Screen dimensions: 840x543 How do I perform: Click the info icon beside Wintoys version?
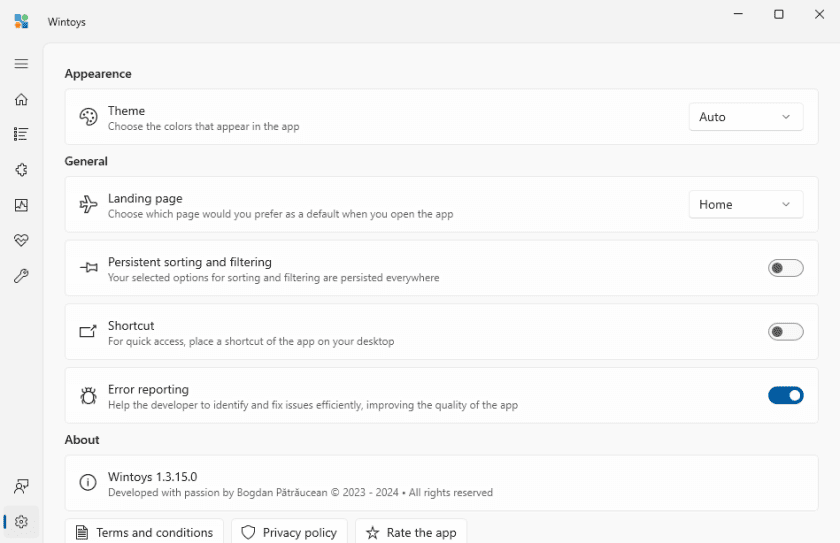pyautogui.click(x=88, y=482)
